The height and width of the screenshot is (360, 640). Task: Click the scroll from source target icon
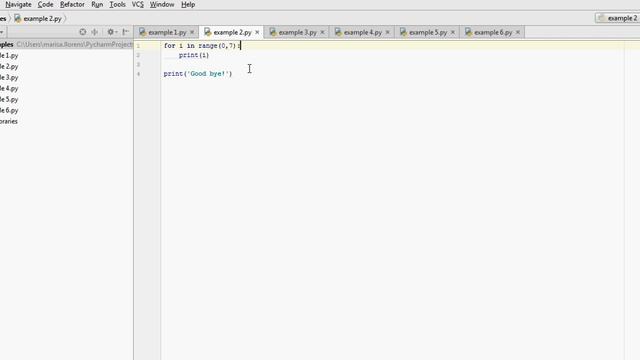82,32
